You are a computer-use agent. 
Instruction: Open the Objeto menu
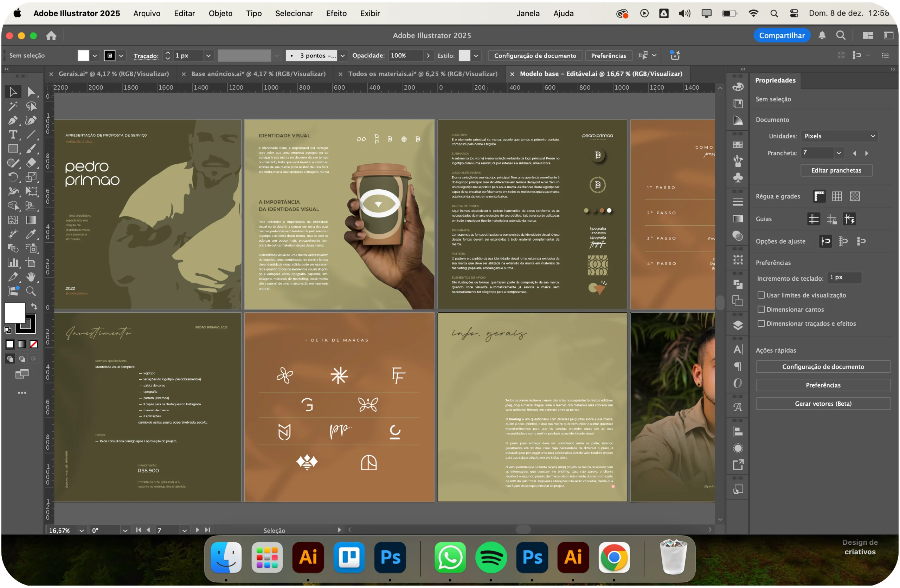[220, 13]
